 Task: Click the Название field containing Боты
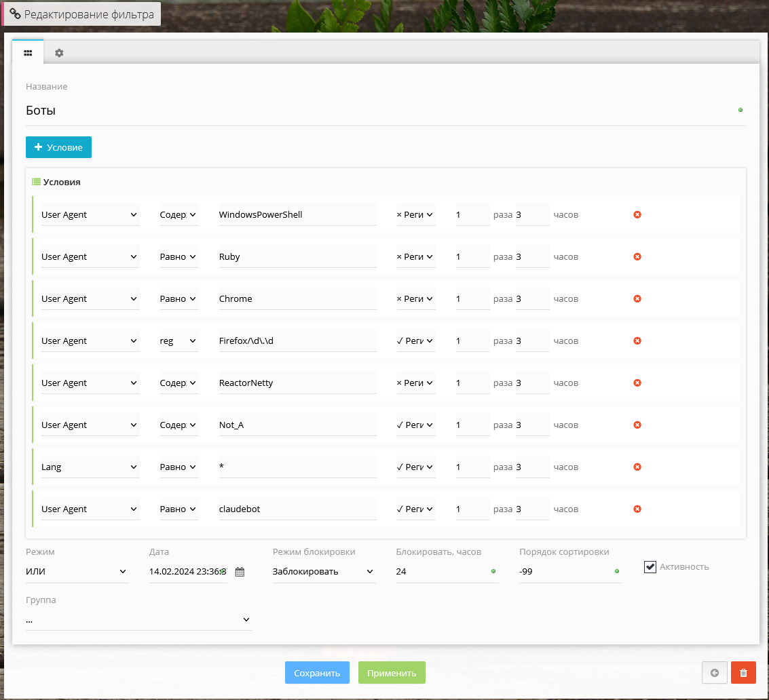(380, 111)
